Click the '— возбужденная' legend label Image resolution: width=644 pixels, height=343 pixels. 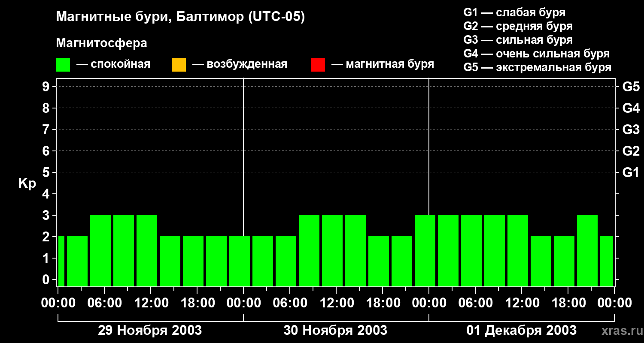tap(240, 64)
